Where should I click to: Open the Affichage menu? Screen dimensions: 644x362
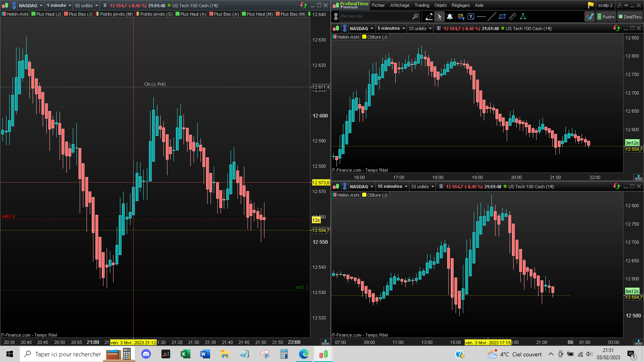click(x=400, y=5)
